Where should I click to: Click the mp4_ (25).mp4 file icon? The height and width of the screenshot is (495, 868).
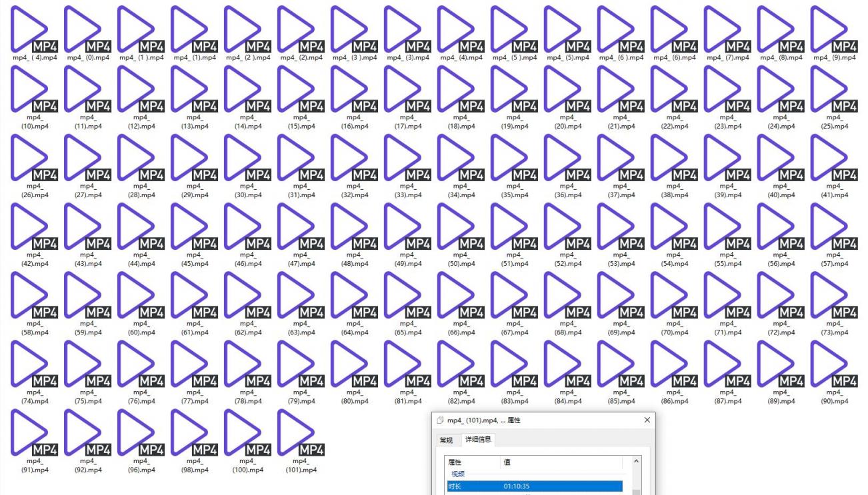pos(830,91)
